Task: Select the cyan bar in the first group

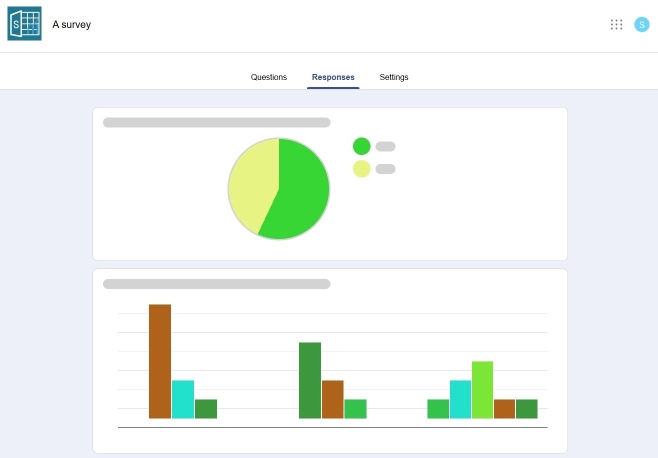Action: (x=183, y=399)
